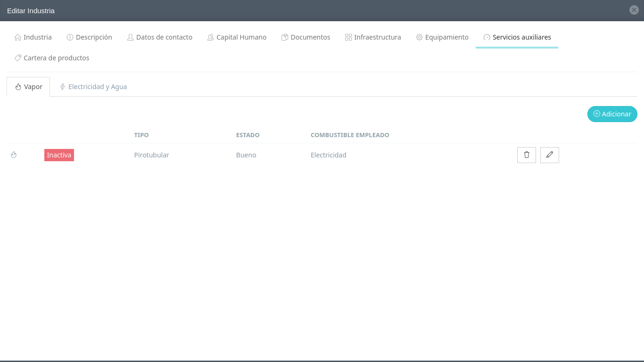Click the pencil edit icon in boiler row
This screenshot has height=362, width=644.
pos(549,155)
